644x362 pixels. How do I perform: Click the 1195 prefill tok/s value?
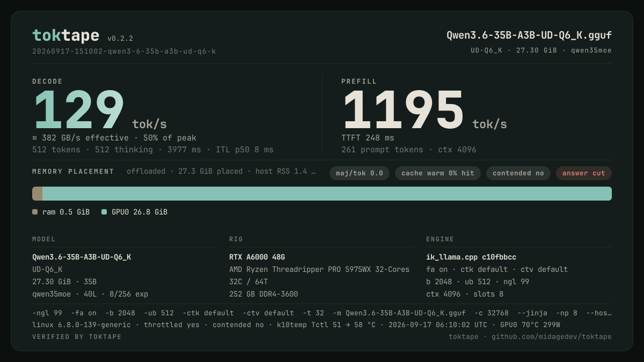point(403,110)
